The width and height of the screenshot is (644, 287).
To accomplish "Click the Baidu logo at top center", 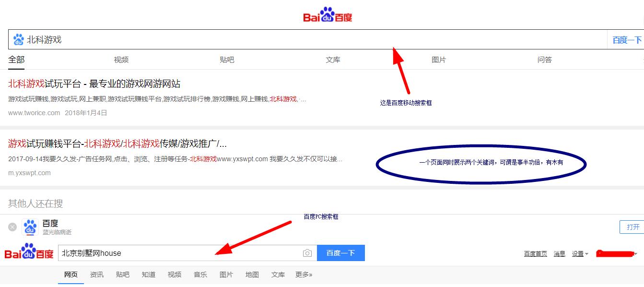I will (328, 15).
